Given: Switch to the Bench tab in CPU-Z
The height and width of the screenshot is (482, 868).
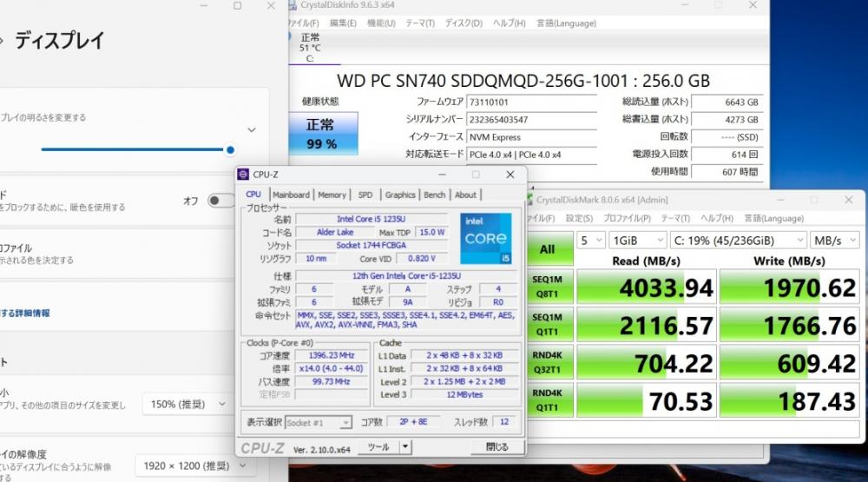Looking at the screenshot, I should pyautogui.click(x=435, y=195).
